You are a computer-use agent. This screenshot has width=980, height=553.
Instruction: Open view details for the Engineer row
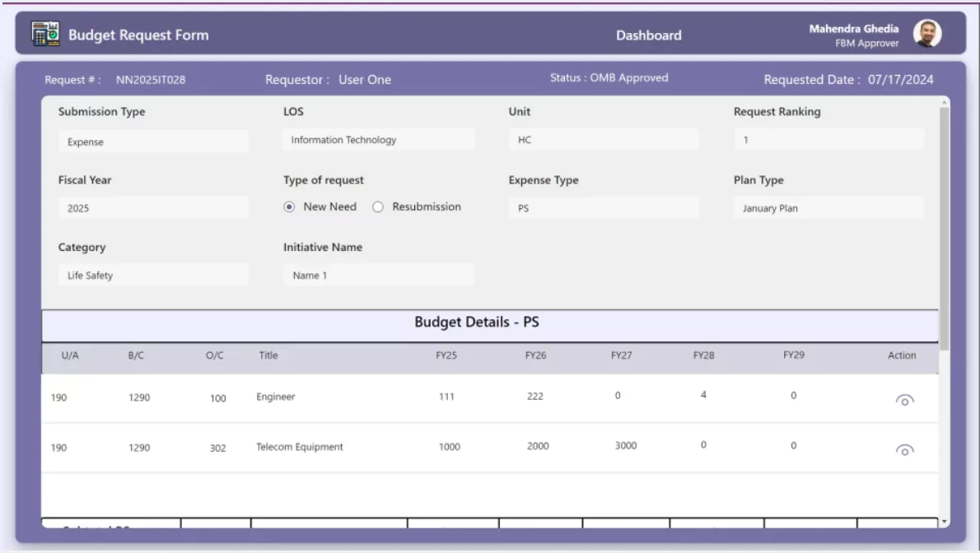click(x=904, y=401)
